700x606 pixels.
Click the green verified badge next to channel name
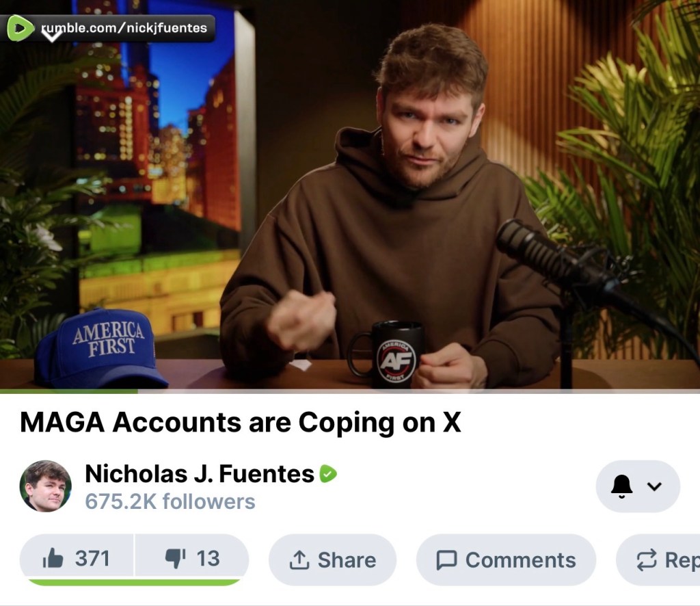pos(328,474)
